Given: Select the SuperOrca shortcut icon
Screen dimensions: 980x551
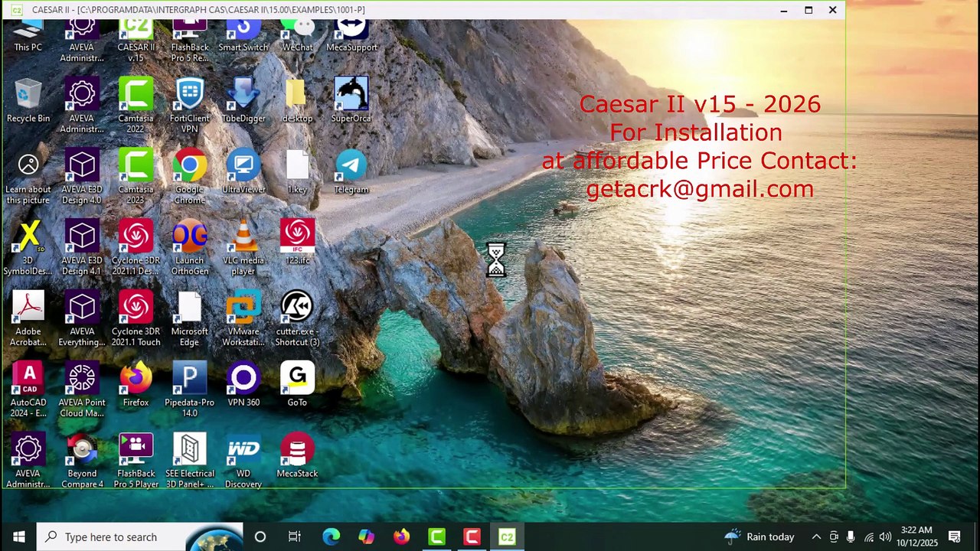Looking at the screenshot, I should pyautogui.click(x=351, y=101).
